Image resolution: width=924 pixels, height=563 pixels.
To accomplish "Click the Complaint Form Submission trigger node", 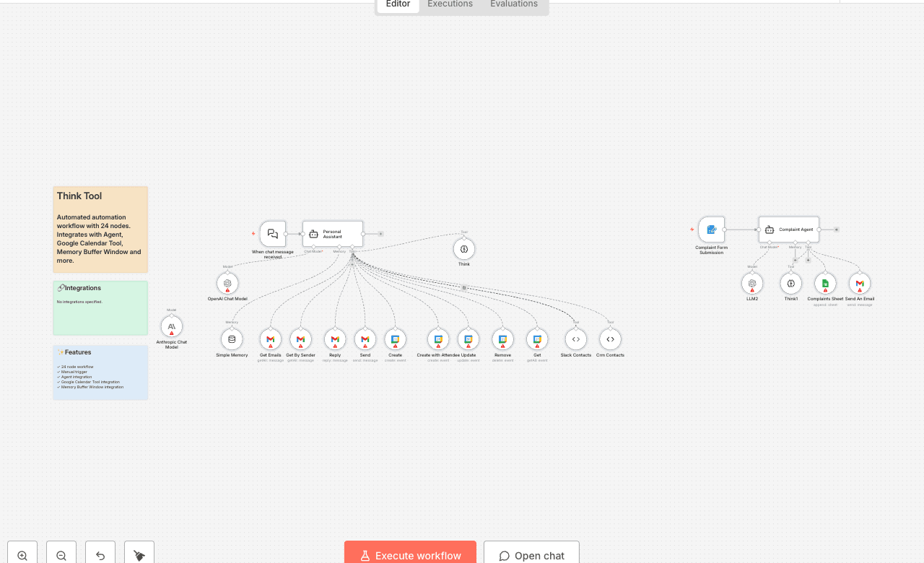I will (711, 230).
